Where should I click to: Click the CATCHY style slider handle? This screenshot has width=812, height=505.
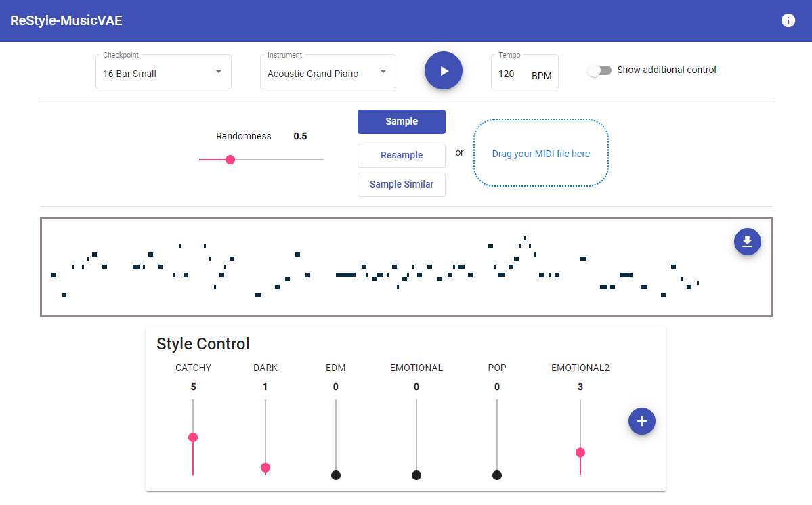click(193, 437)
